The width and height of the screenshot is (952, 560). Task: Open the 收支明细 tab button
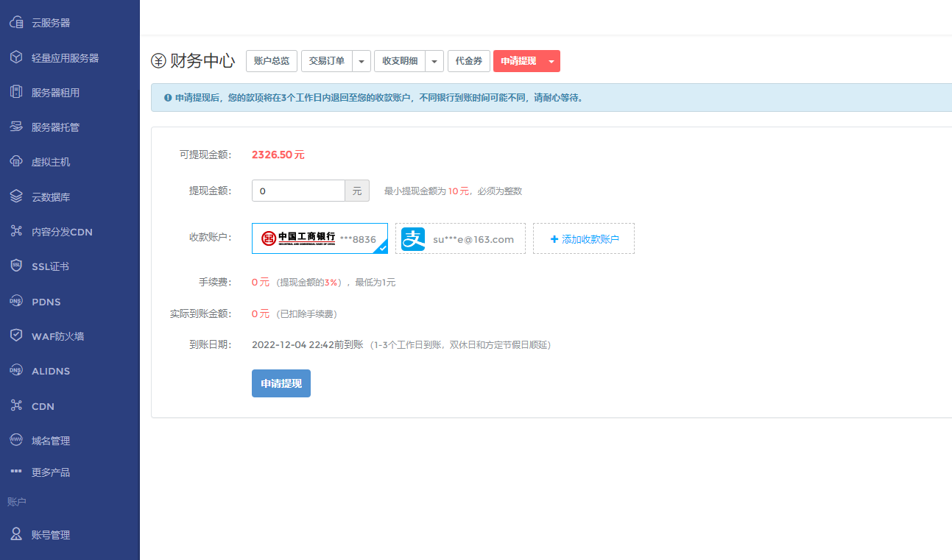click(400, 61)
